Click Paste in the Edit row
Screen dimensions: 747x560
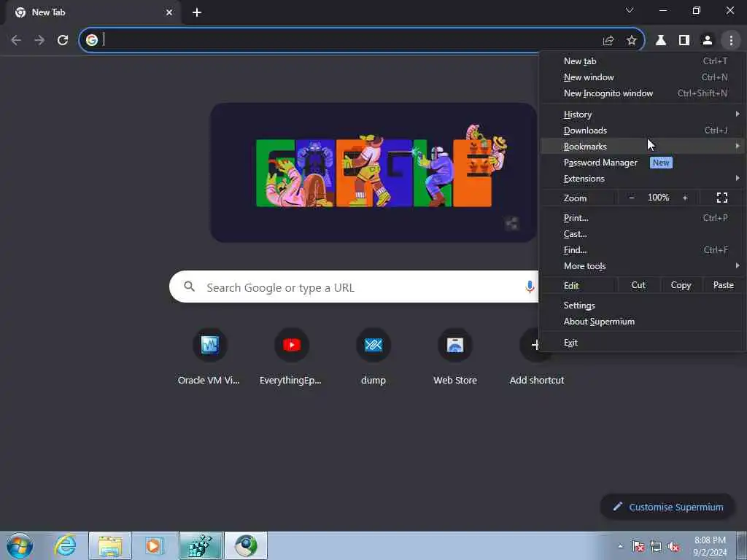(723, 285)
